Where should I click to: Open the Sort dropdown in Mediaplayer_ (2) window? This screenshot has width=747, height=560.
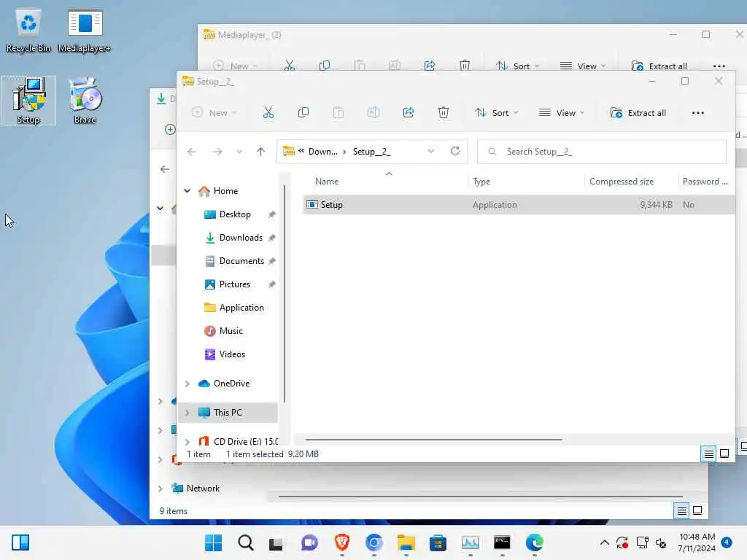[517, 66]
